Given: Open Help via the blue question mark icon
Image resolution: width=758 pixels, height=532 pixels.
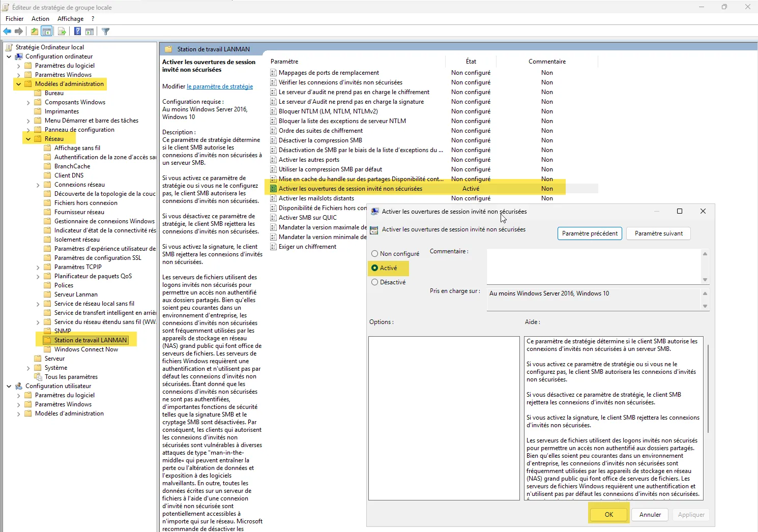Looking at the screenshot, I should coord(77,32).
